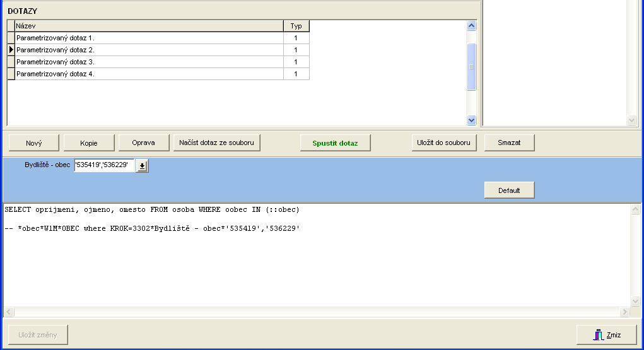This screenshot has height=350, width=644.
Task: Select row Parametrizovaný dotaz 4.
Action: (x=149, y=74)
